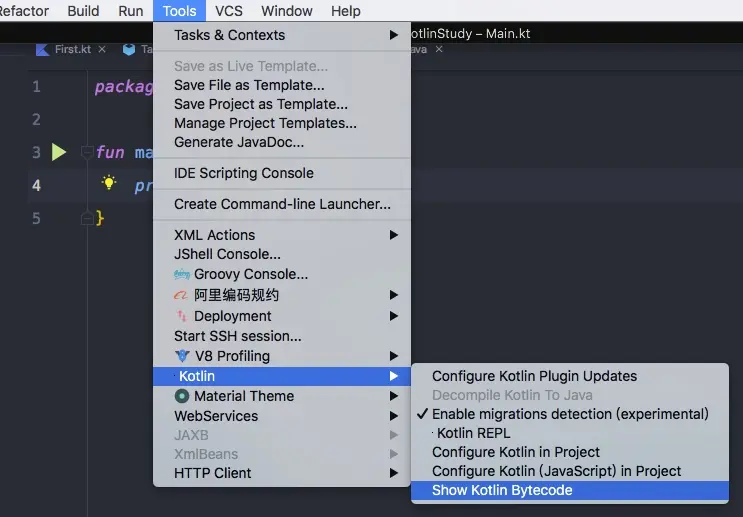This screenshot has width=743, height=517.
Task: Expand the WebServices submenu
Action: tap(282, 416)
